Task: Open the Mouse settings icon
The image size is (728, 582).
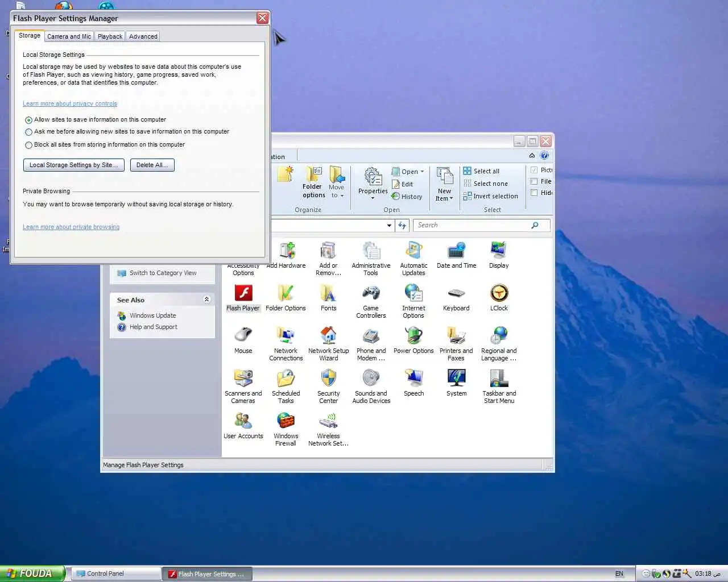Action: point(243,340)
